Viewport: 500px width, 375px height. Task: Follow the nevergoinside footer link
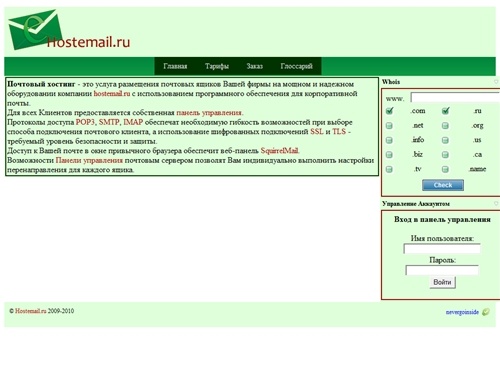point(462,312)
